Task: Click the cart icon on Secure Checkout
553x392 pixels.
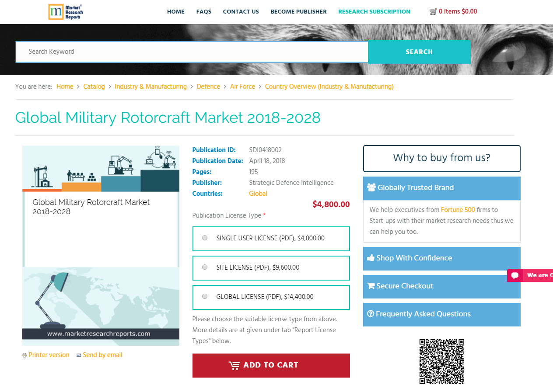Action: (371, 286)
